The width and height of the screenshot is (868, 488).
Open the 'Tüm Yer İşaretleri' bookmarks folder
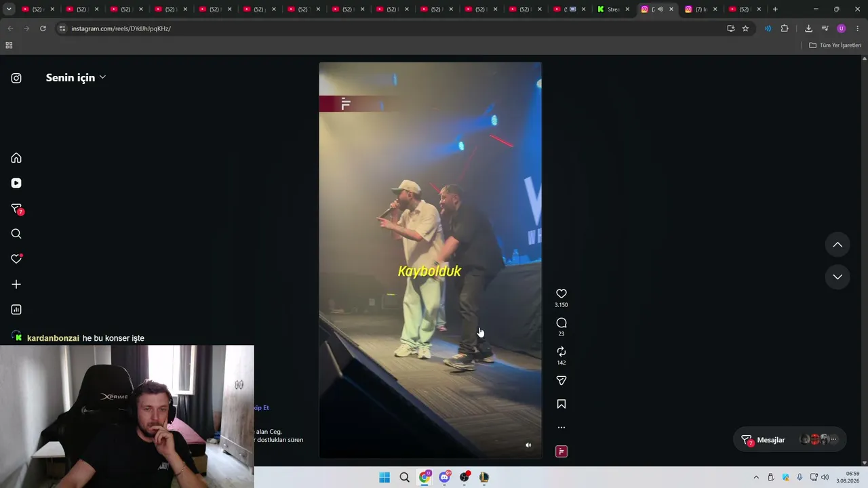(835, 45)
